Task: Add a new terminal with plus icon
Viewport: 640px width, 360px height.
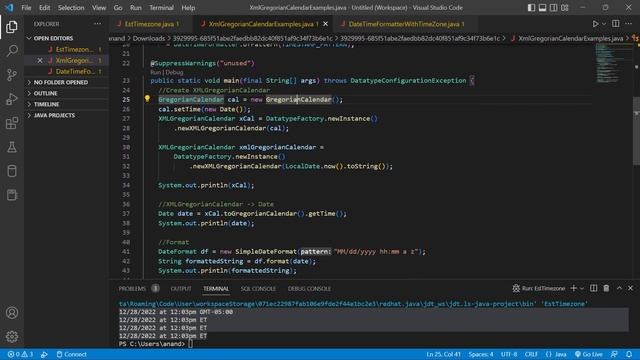Action: 573,288
